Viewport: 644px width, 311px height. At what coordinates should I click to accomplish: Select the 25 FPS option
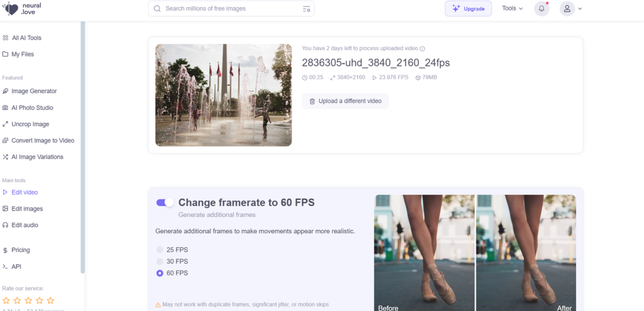point(160,250)
